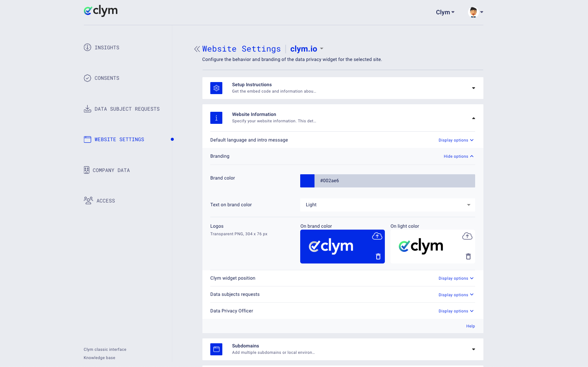Click the back double-chevron beside Website Settings
This screenshot has height=367, width=588.
197,49
